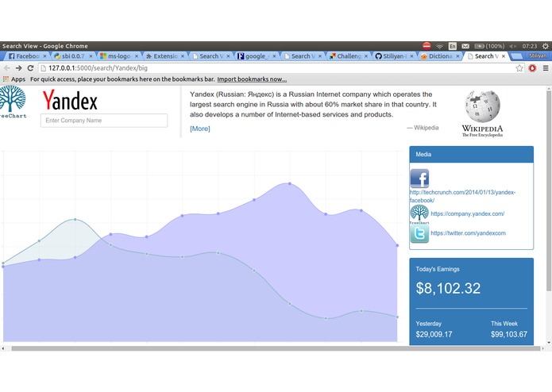
Task: Click the vertical page scrollbar
Action: [x=549, y=190]
